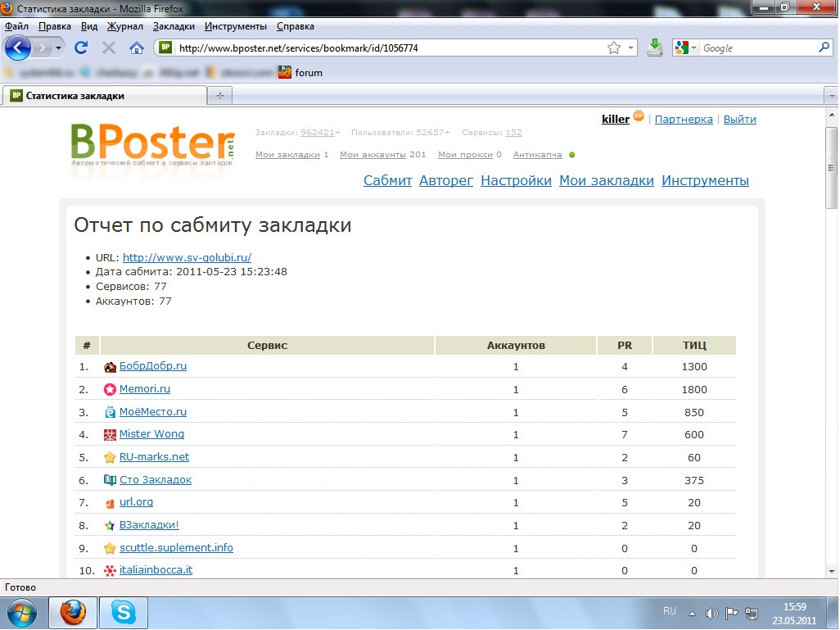
Task: Bookmark this page with the star icon
Action: pos(614,48)
